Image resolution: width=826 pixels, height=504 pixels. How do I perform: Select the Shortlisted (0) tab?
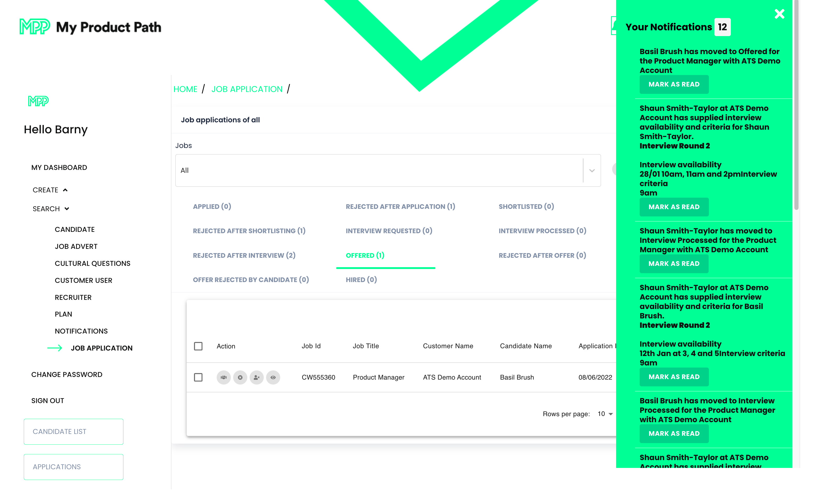click(x=526, y=207)
